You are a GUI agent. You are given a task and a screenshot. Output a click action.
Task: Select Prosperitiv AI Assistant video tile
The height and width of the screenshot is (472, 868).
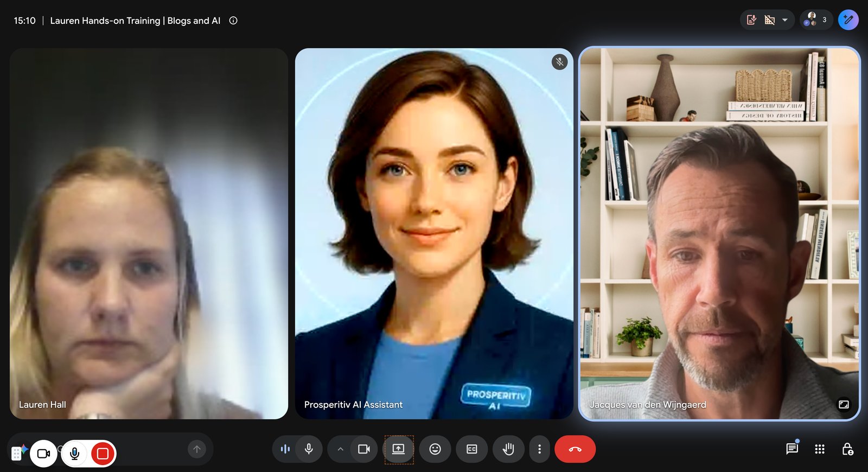click(x=434, y=233)
